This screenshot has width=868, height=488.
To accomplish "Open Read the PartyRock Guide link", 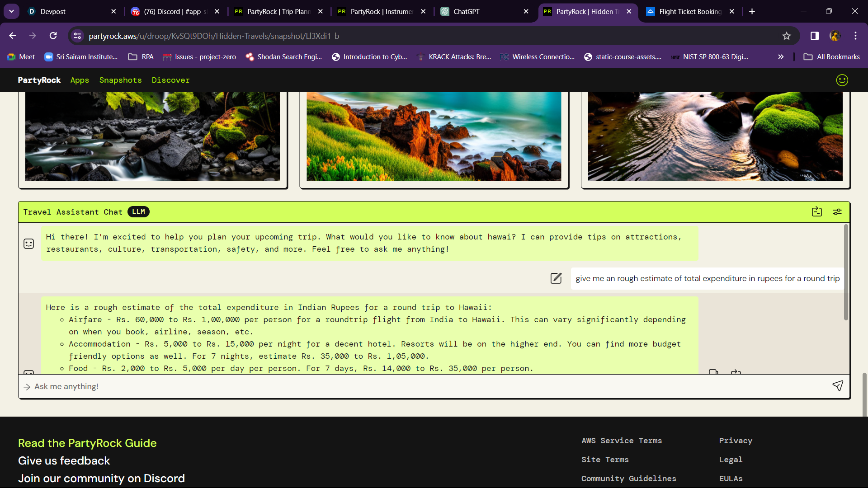I will [87, 443].
